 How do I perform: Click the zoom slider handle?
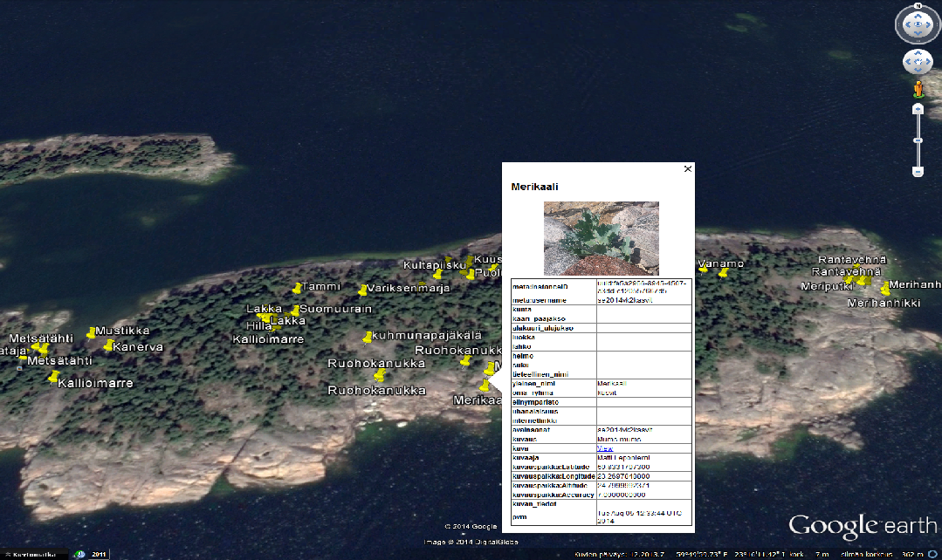(x=918, y=140)
